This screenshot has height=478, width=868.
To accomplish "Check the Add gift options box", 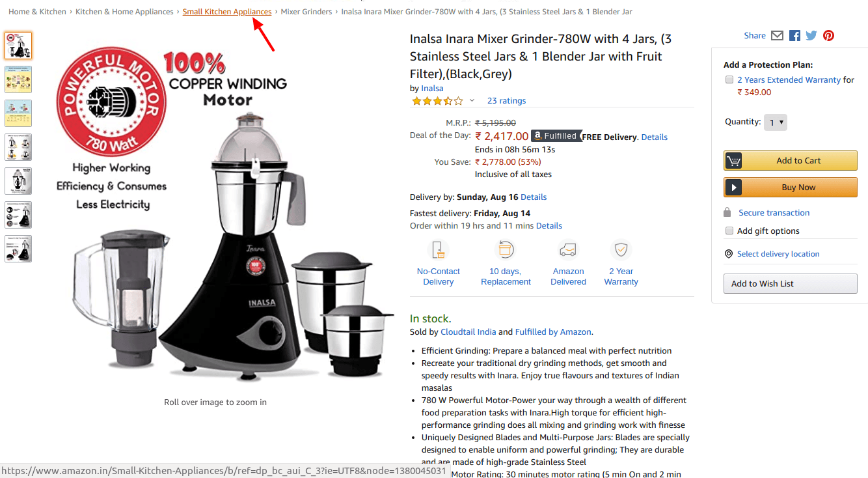I will [x=729, y=231].
